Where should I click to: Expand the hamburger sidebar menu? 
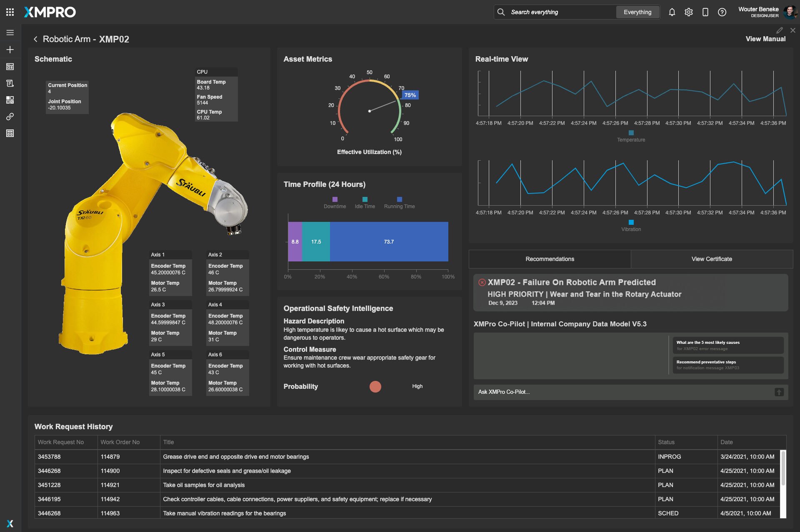point(10,32)
